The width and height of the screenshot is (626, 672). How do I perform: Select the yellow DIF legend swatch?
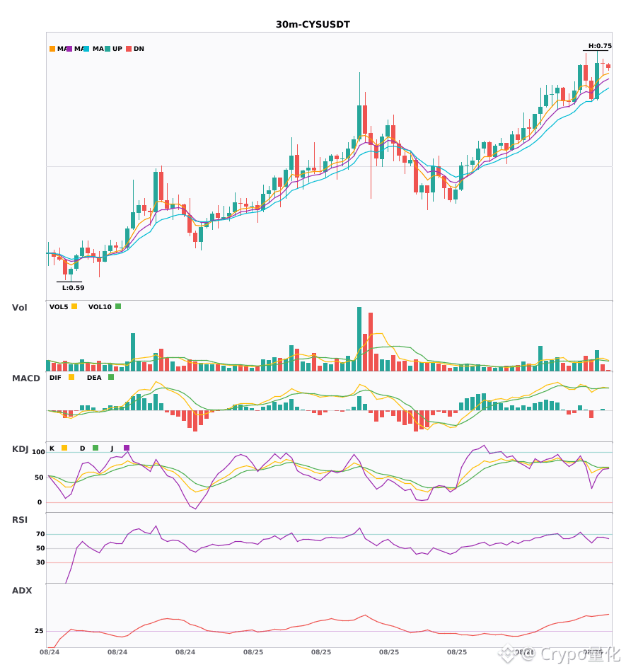71,377
